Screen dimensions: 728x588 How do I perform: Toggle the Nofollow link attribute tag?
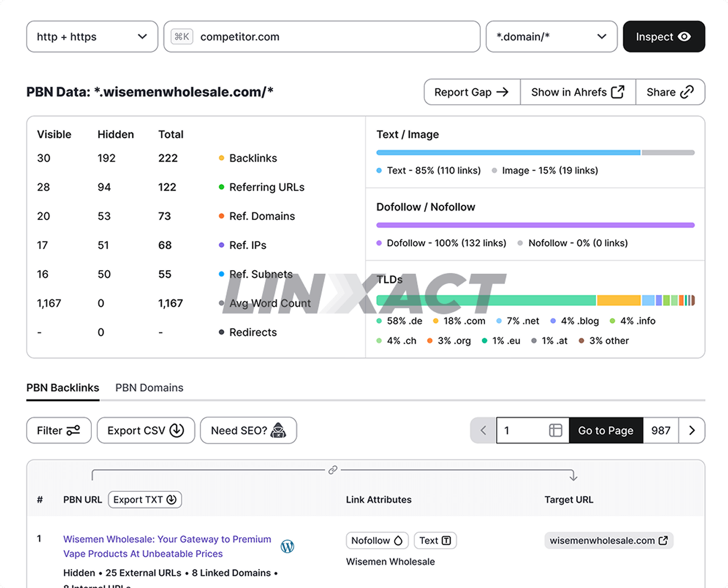point(376,540)
